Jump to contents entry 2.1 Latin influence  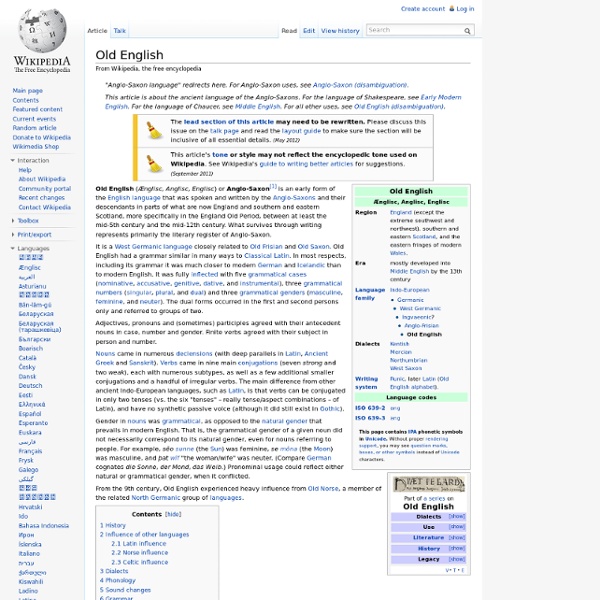(139, 544)
